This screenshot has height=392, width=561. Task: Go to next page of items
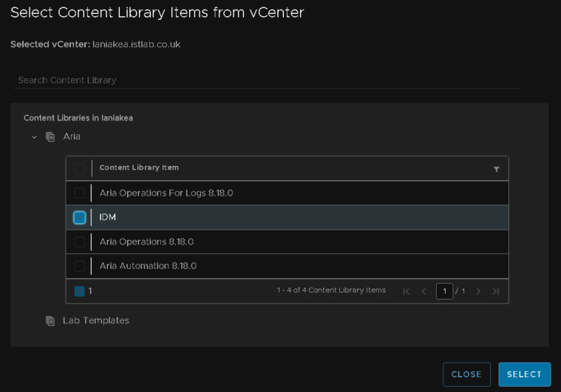click(x=478, y=291)
